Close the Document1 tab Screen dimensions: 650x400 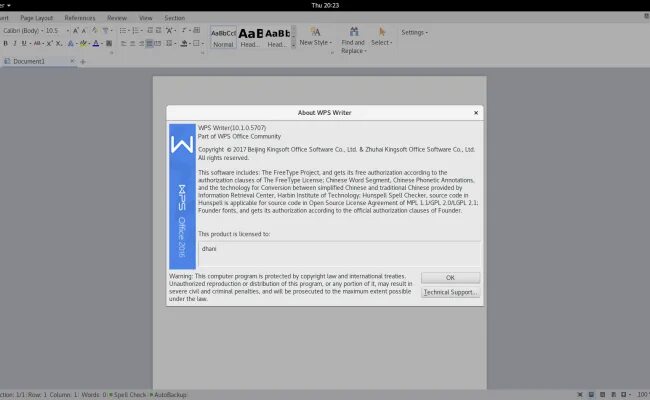point(72,61)
